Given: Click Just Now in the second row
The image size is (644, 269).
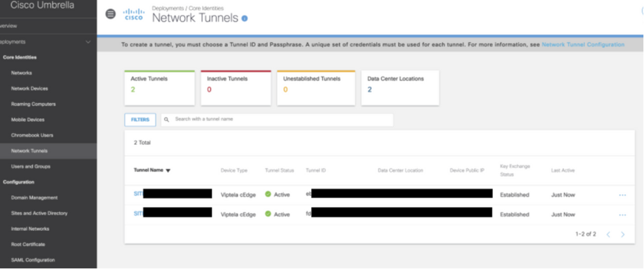Looking at the screenshot, I should 563,214.
